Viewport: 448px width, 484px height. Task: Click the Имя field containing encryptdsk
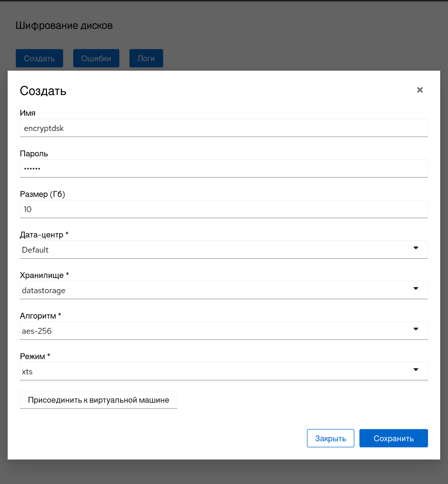[223, 128]
